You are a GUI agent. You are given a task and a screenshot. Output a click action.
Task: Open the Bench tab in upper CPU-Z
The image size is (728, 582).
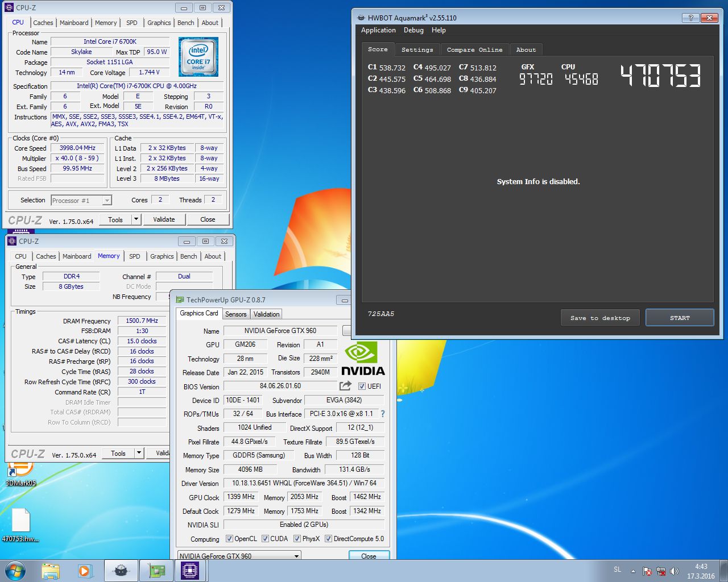pos(186,23)
